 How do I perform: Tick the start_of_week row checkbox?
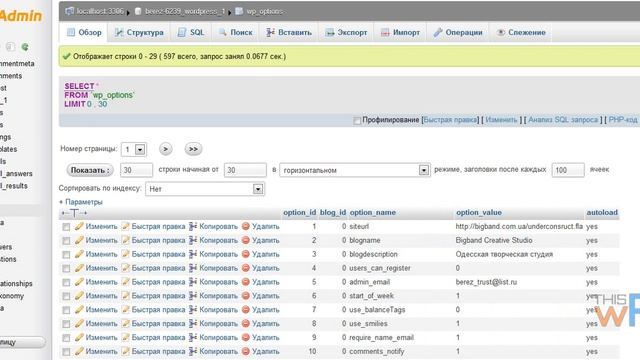coord(66,296)
